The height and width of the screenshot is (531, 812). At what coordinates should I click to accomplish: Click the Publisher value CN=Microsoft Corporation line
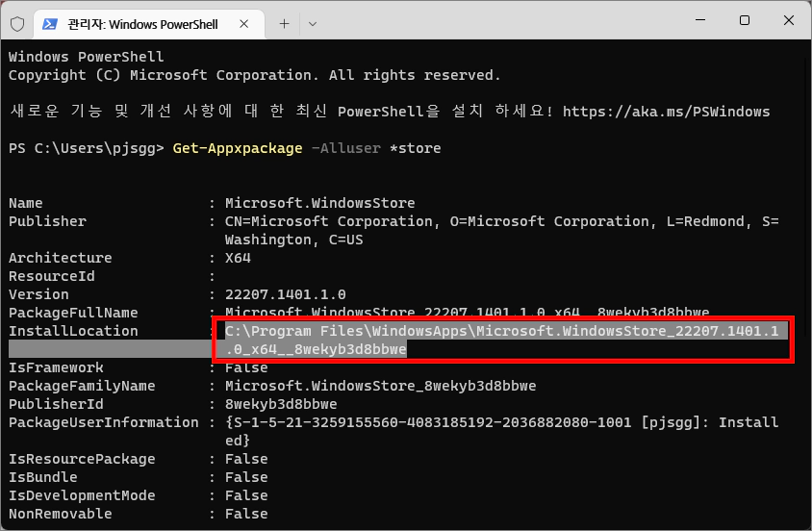[x=502, y=221]
